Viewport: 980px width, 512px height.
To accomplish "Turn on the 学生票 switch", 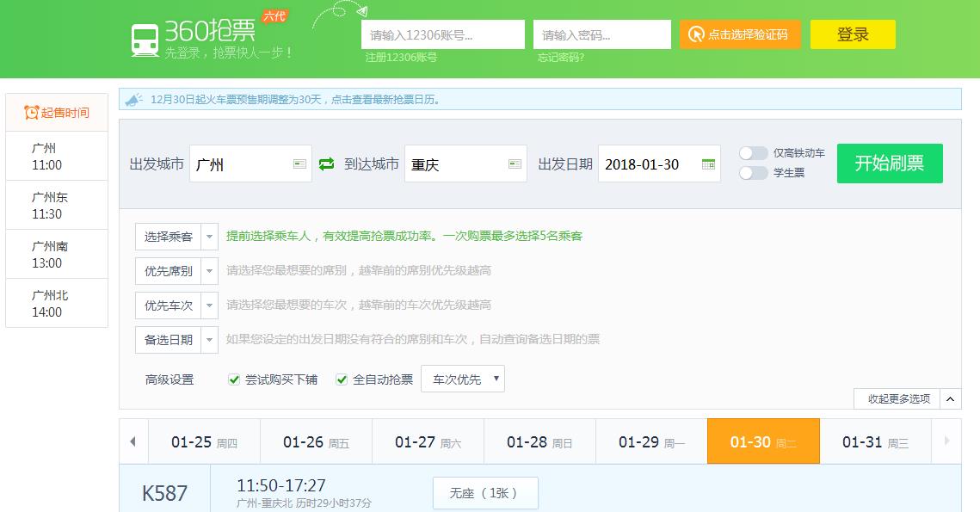I will click(754, 172).
